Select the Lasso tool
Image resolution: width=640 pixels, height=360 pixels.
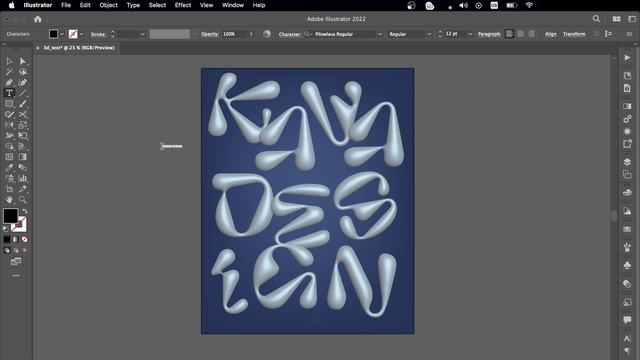[x=23, y=72]
